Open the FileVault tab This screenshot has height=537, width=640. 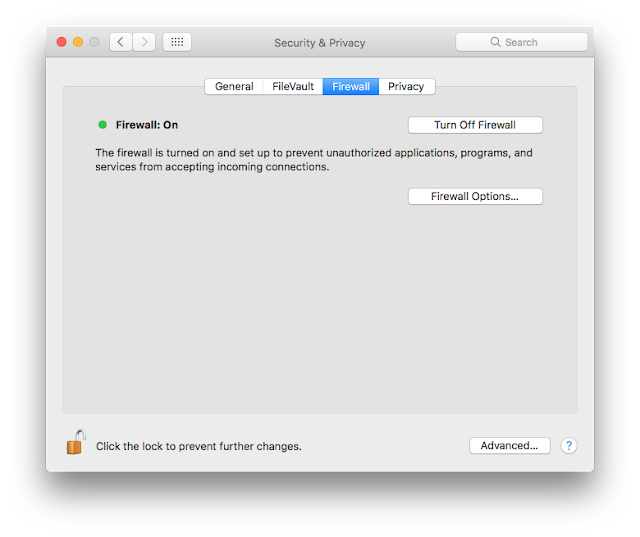point(293,87)
